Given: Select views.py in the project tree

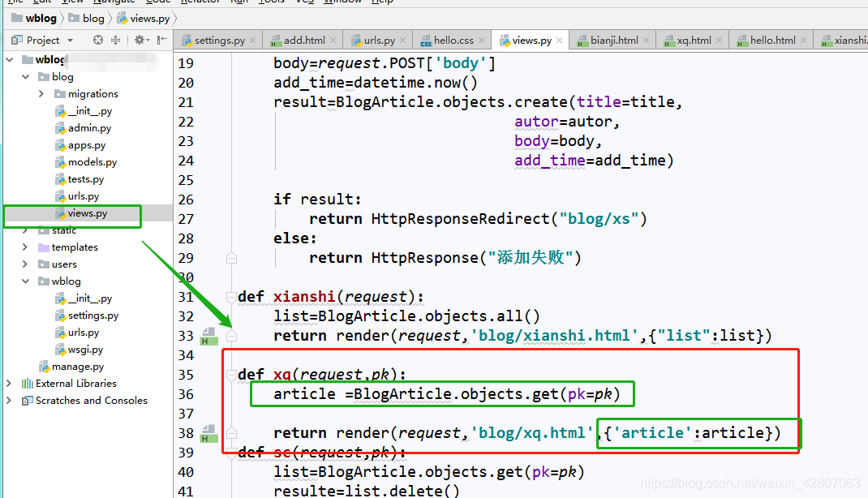Looking at the screenshot, I should tap(88, 213).
